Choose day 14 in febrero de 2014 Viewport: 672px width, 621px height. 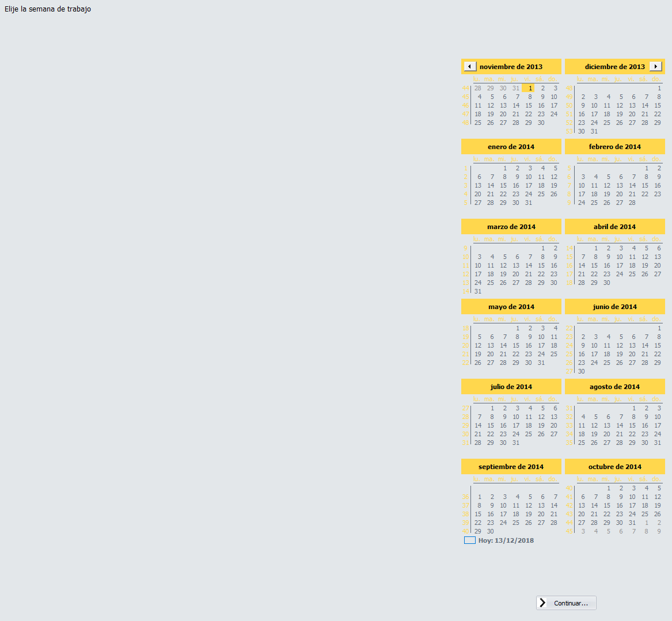coord(632,185)
